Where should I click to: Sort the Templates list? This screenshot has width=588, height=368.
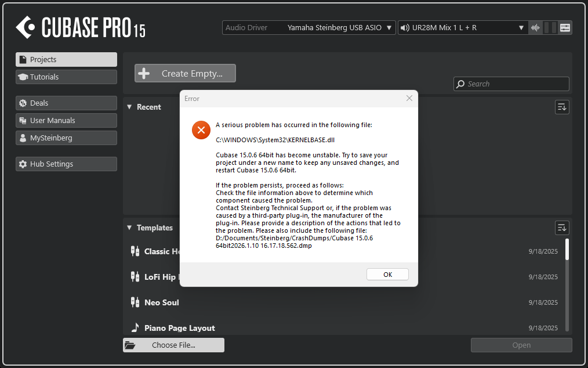(561, 228)
